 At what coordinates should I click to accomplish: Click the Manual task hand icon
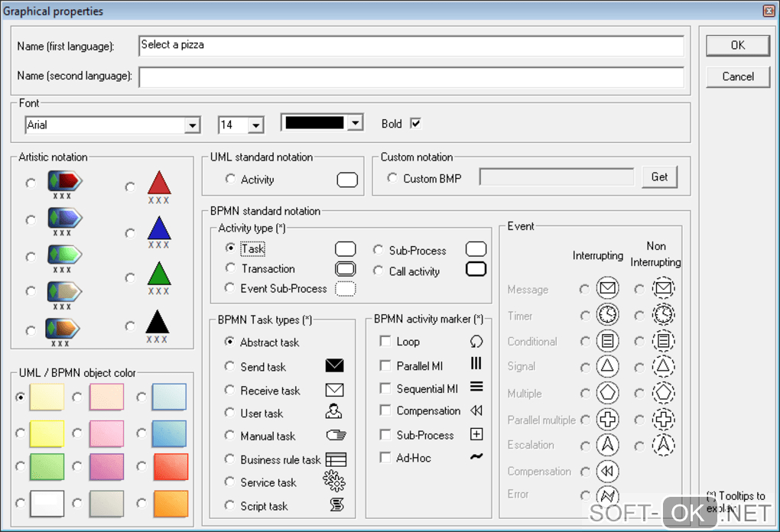point(336,435)
